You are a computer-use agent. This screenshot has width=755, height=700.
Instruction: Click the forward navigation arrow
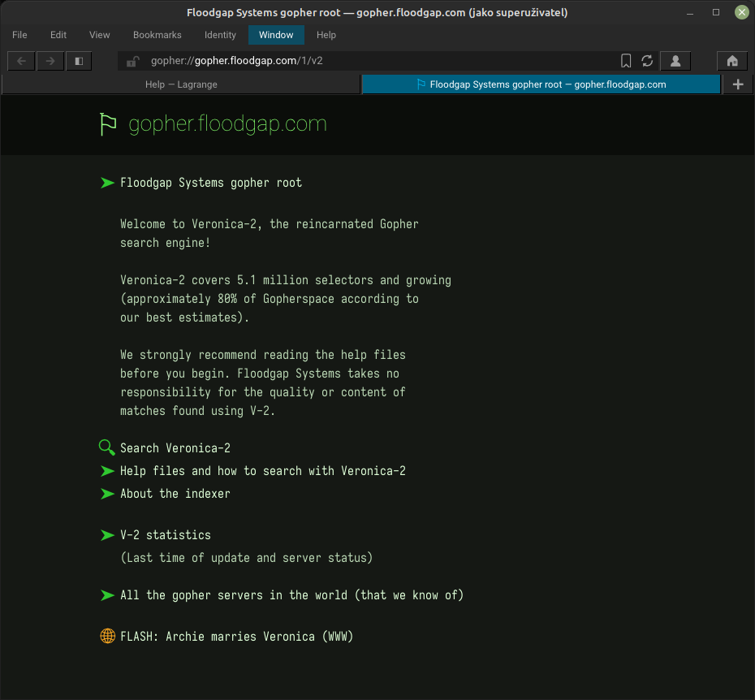coord(50,61)
